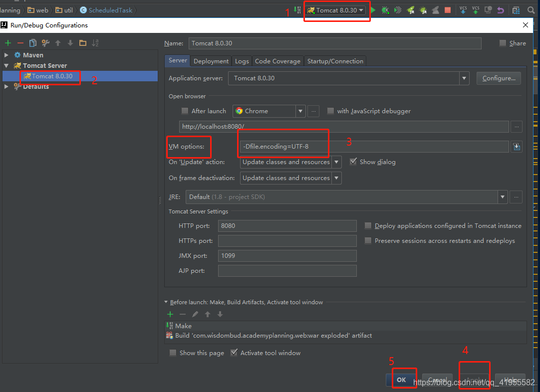Copy configuration icon in left toolbar
This screenshot has width=540, height=392.
(x=33, y=43)
